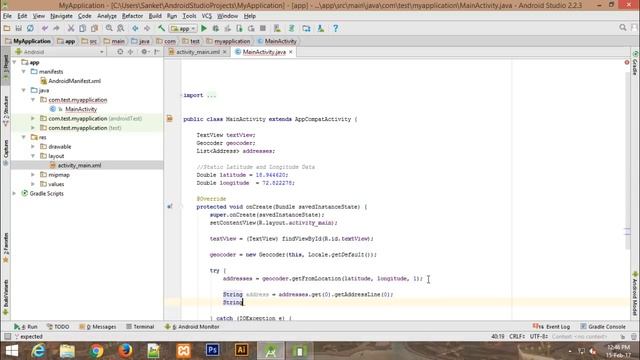Open the Android Monitor tool window

tap(192, 327)
